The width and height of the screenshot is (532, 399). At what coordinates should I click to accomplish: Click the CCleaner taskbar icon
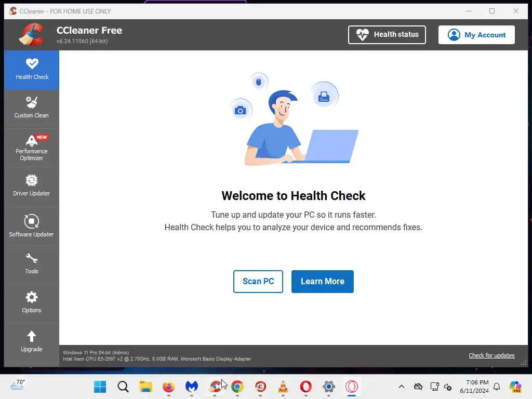pos(215,387)
